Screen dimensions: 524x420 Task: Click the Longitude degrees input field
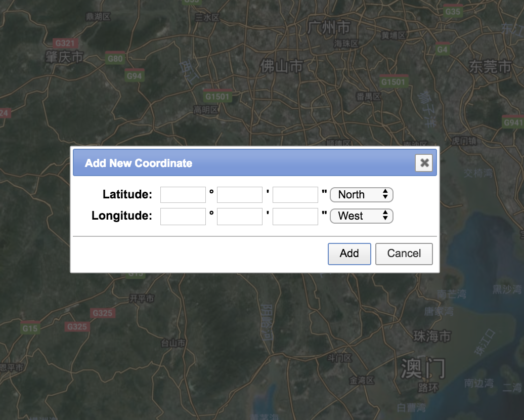[x=183, y=216]
